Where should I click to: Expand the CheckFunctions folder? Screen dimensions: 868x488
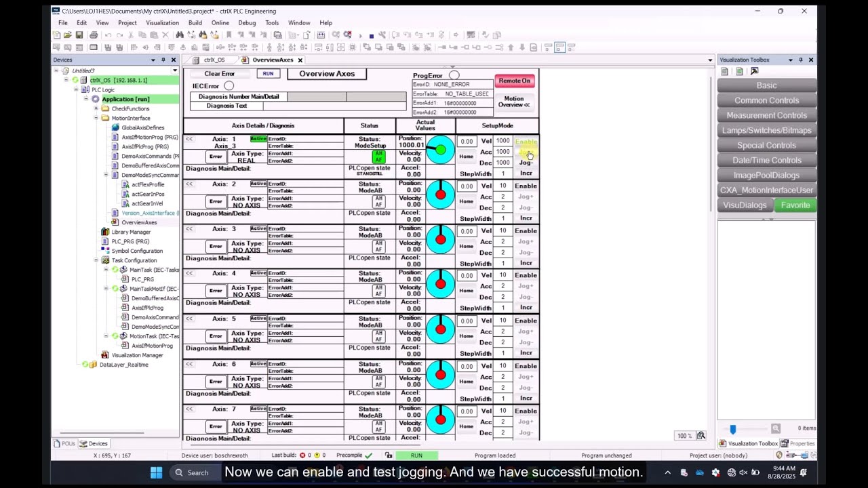(x=96, y=108)
